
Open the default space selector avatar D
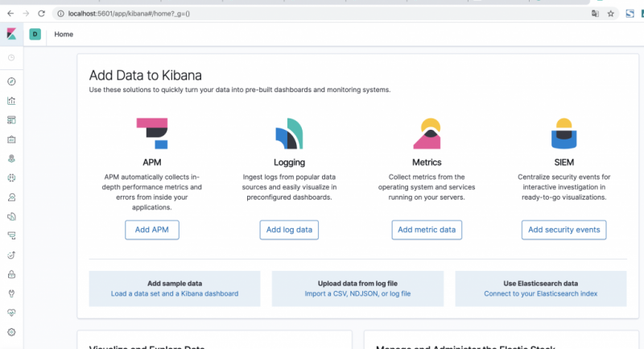35,34
